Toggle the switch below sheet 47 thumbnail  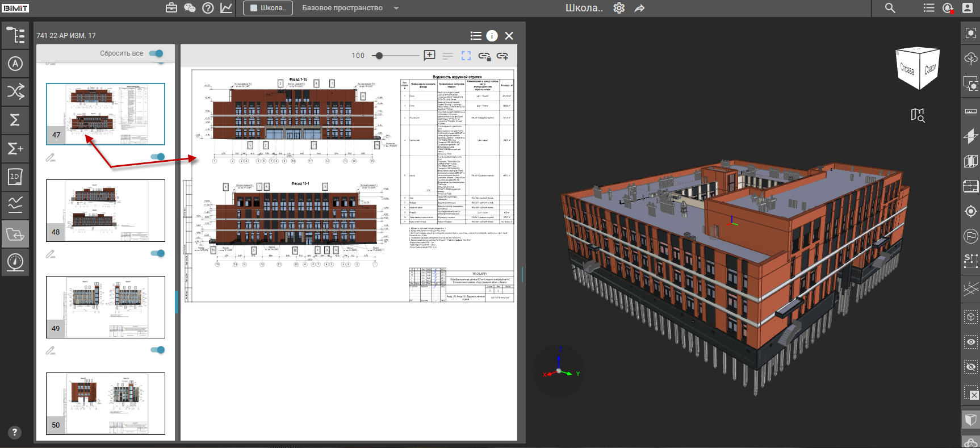click(158, 157)
